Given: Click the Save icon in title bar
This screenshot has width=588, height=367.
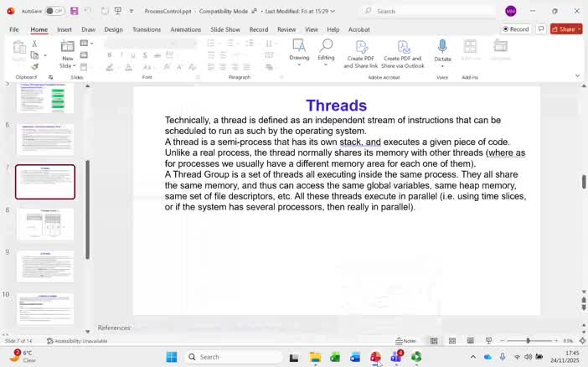Looking at the screenshot, I should (x=75, y=11).
